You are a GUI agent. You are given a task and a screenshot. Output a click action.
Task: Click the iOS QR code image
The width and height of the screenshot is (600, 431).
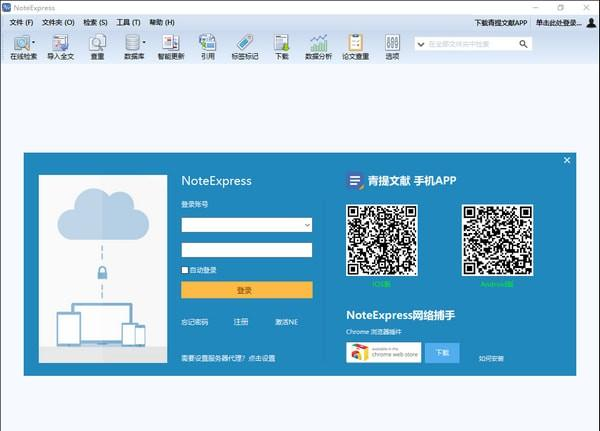[x=382, y=240]
